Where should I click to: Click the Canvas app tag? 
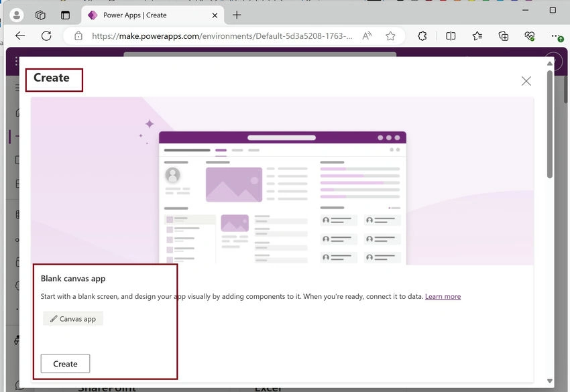[73, 318]
